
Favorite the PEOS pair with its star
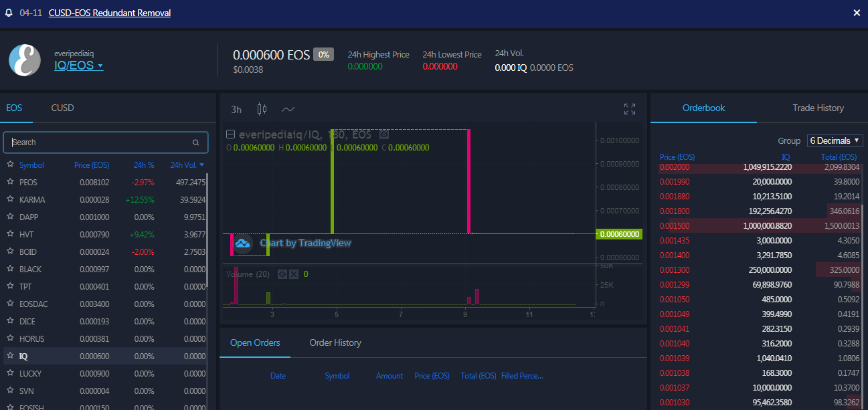pyautogui.click(x=10, y=182)
